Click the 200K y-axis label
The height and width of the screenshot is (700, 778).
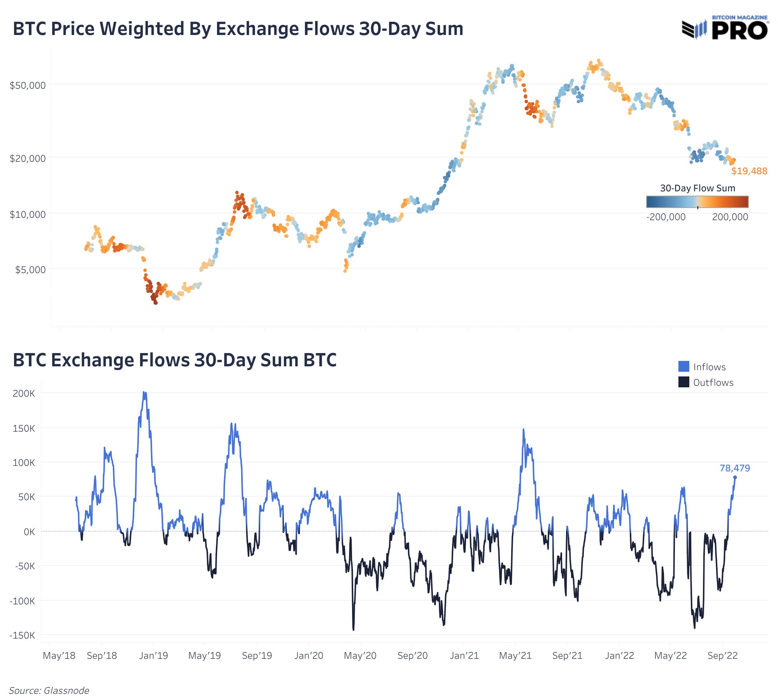24,393
